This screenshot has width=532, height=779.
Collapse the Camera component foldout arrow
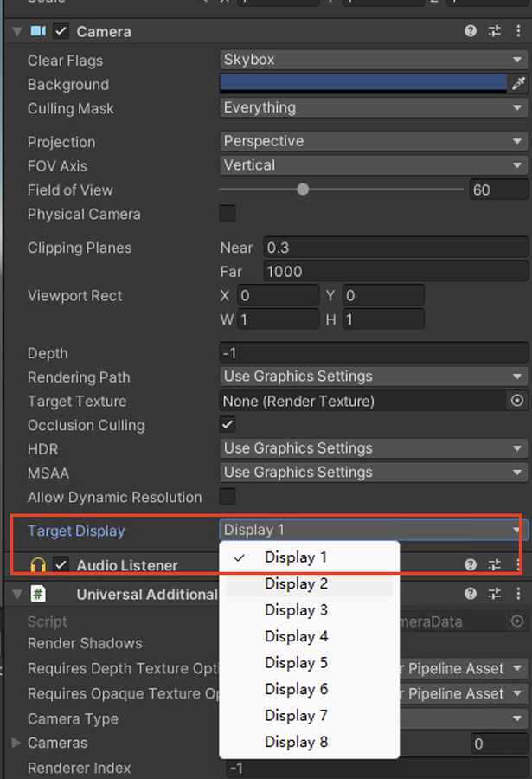(x=16, y=31)
